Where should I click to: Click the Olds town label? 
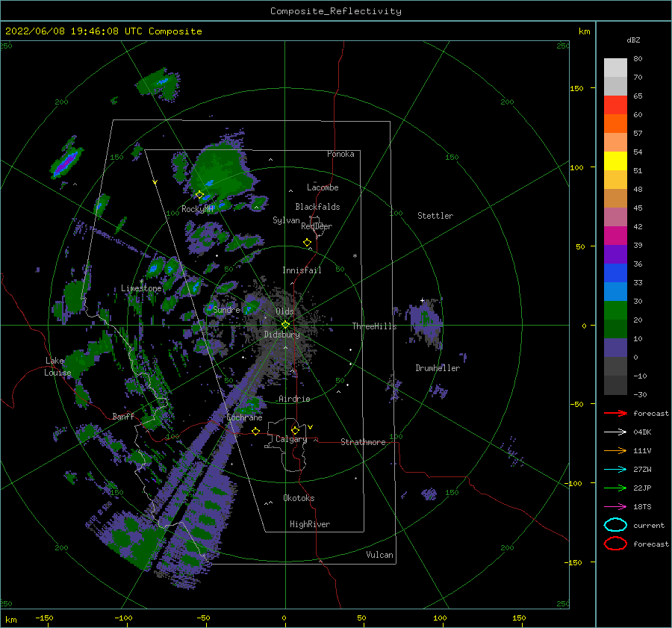[x=285, y=311]
